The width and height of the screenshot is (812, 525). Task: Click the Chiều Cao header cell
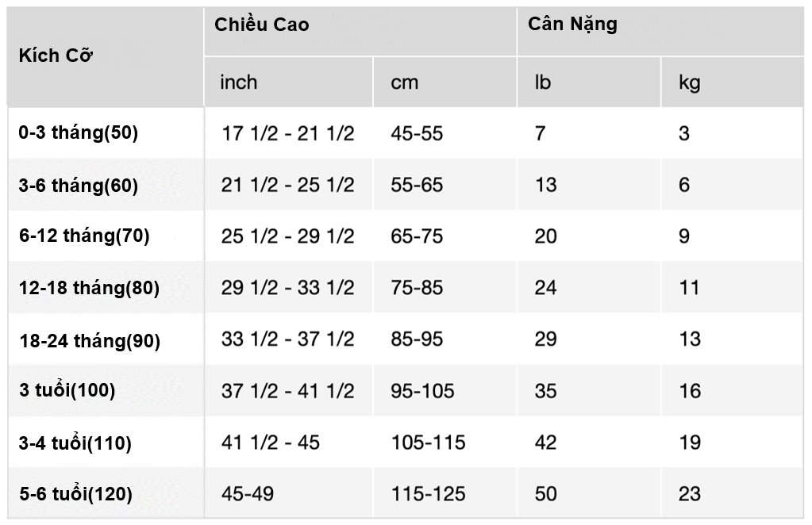pyautogui.click(x=262, y=25)
